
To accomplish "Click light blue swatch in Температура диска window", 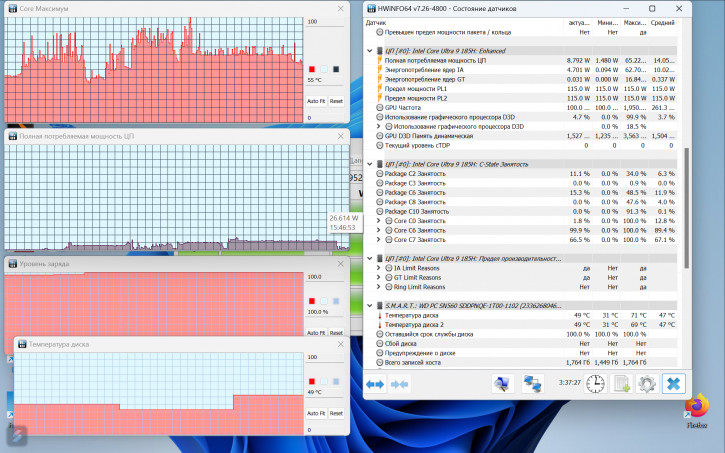I will coord(324,381).
